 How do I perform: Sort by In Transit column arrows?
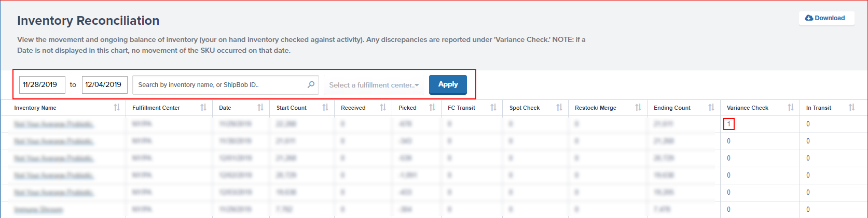coord(852,108)
